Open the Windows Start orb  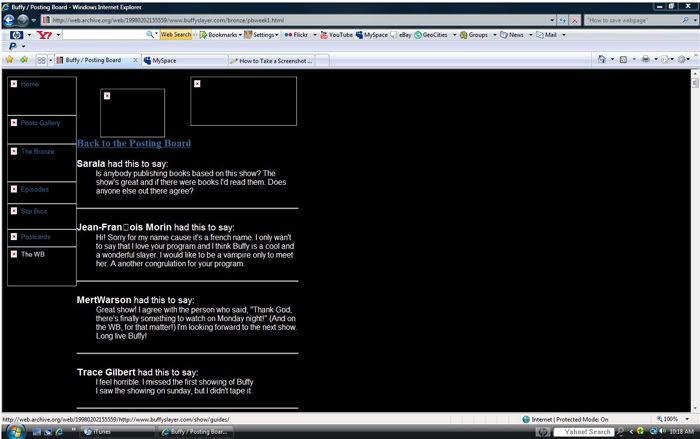point(15,432)
